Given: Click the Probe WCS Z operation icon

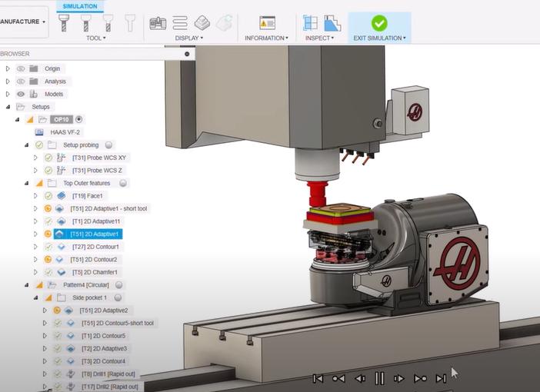Looking at the screenshot, I should coord(61,171).
